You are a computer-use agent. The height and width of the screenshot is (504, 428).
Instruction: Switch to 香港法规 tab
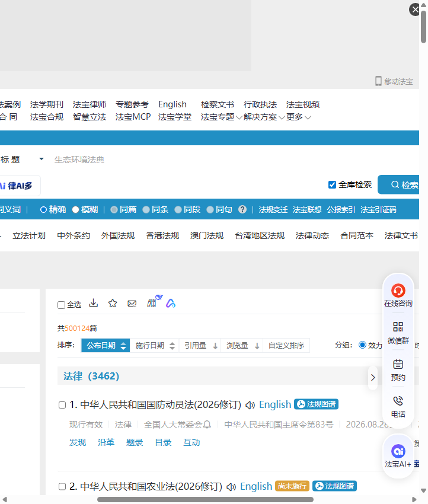tap(162, 235)
